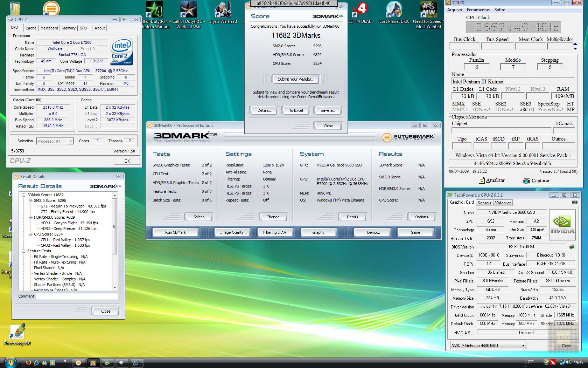The height and width of the screenshot is (368, 588).
Task: Collapse the Feature Tests tree node
Action: tap(24, 251)
